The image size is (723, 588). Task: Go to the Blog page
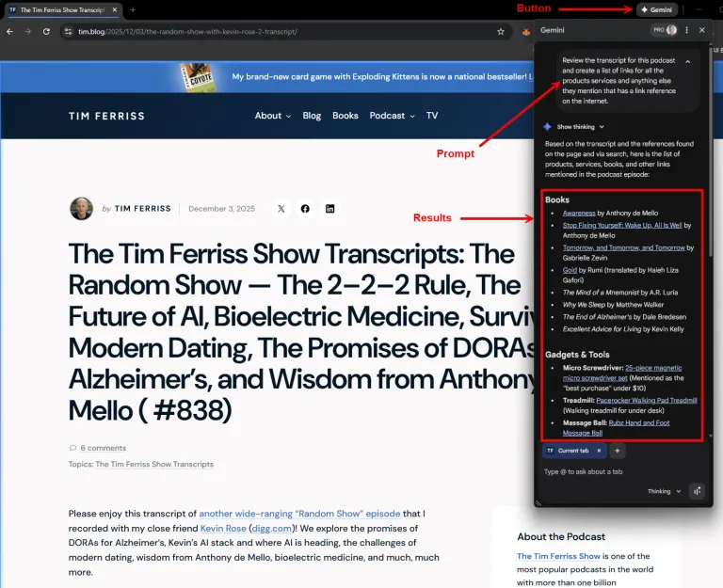tap(312, 116)
